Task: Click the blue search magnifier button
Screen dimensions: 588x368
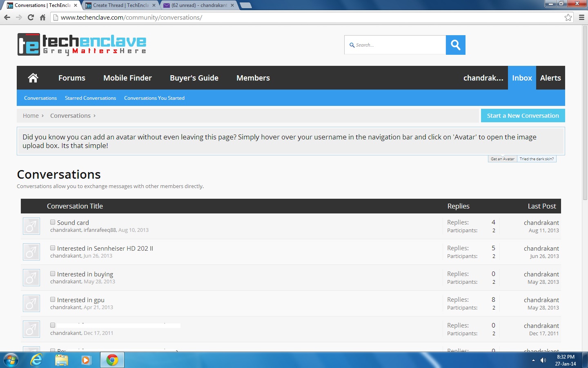Action: [x=456, y=45]
